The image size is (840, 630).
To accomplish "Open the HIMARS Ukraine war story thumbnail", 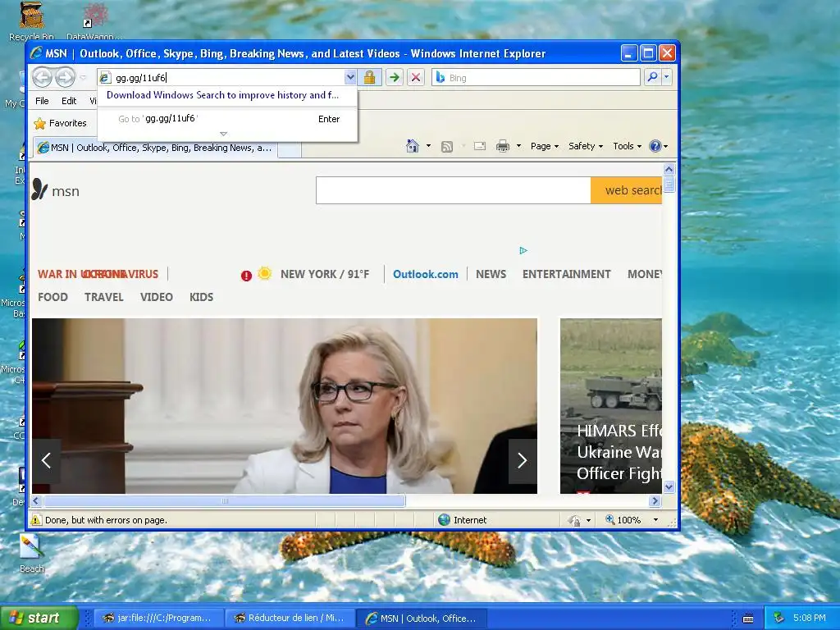I will pyautogui.click(x=610, y=405).
